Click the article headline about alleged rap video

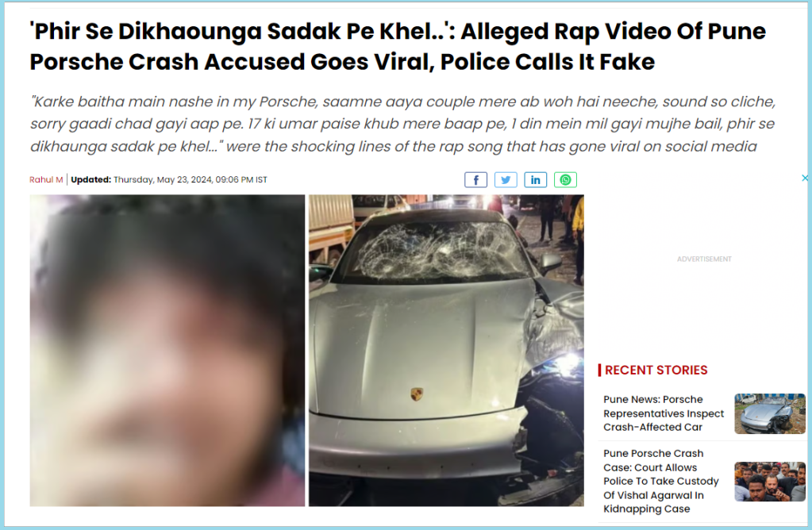pyautogui.click(x=397, y=47)
